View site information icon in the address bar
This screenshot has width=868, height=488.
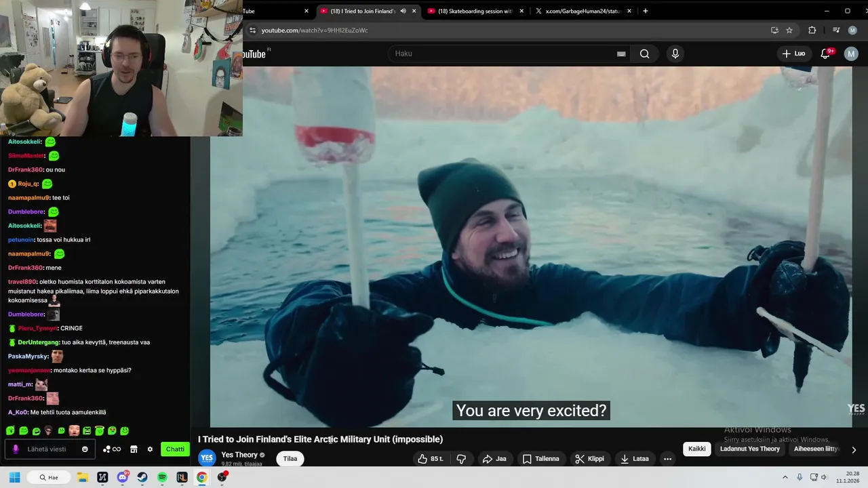(x=252, y=30)
